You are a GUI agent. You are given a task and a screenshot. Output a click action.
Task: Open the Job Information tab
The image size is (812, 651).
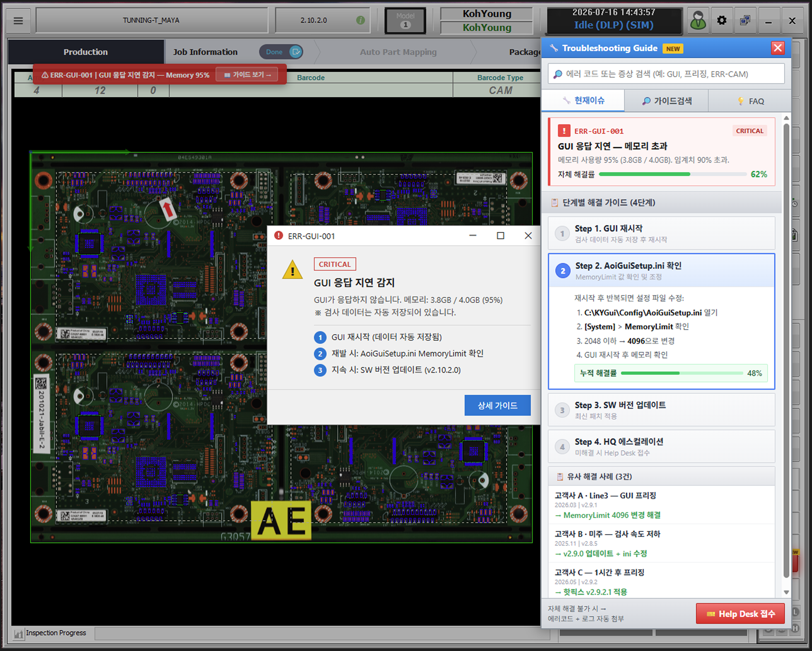click(205, 52)
